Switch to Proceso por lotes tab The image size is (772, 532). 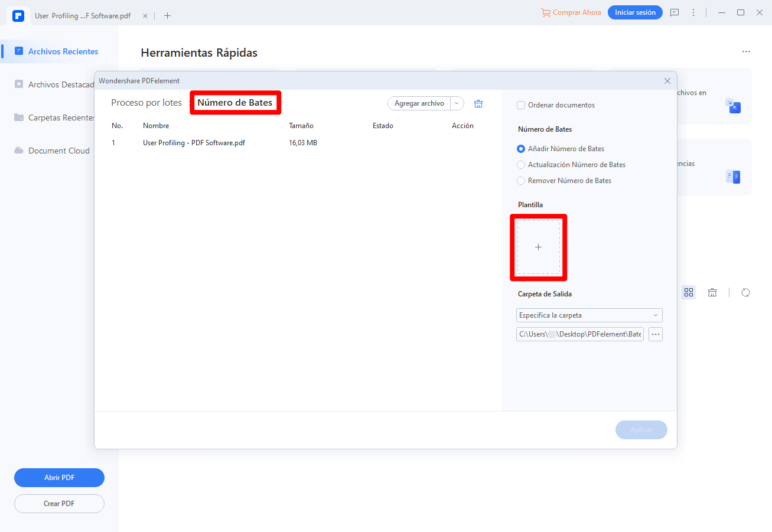146,103
